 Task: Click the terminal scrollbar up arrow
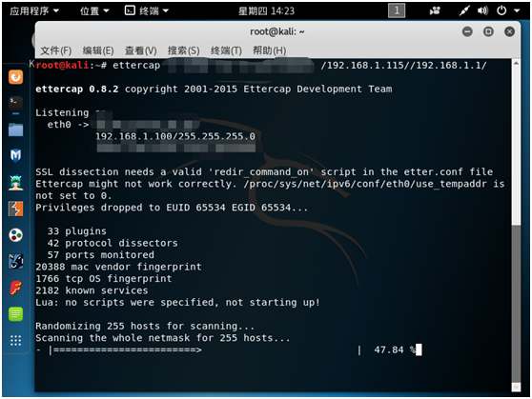click(516, 63)
